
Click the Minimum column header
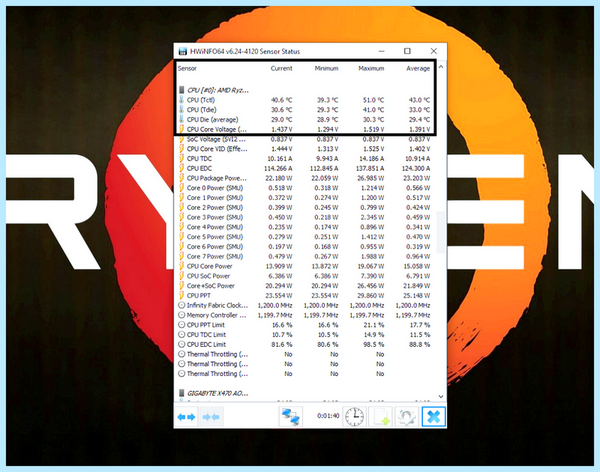[326, 69]
